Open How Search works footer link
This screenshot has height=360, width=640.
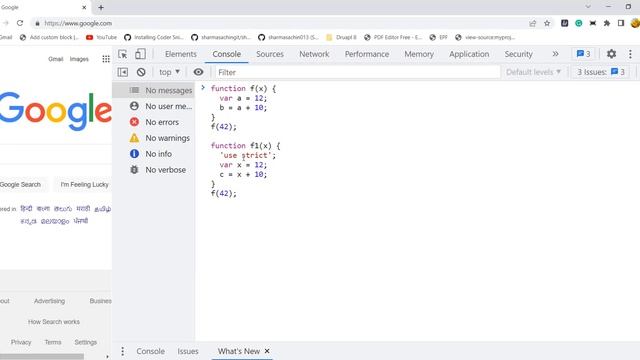[x=54, y=322]
